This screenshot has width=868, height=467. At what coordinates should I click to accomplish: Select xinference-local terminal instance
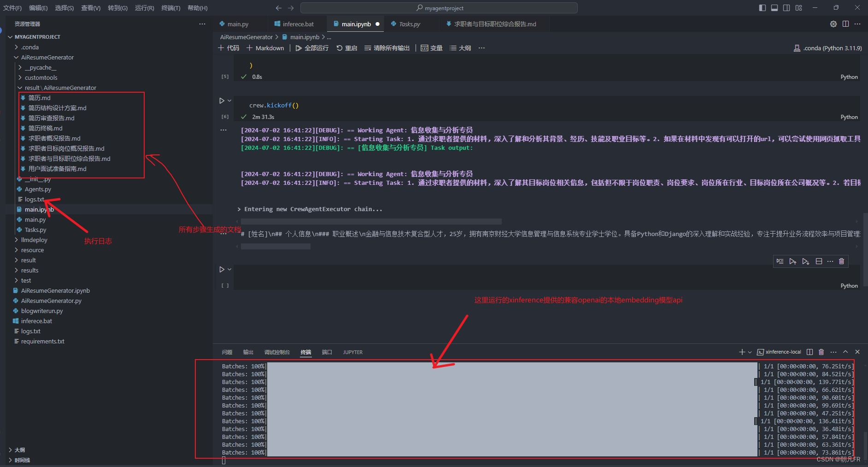click(779, 352)
